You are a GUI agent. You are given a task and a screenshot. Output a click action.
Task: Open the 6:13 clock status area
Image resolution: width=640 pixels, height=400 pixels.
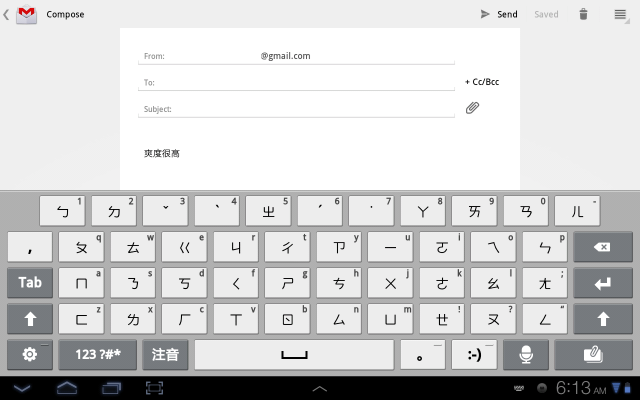click(581, 388)
